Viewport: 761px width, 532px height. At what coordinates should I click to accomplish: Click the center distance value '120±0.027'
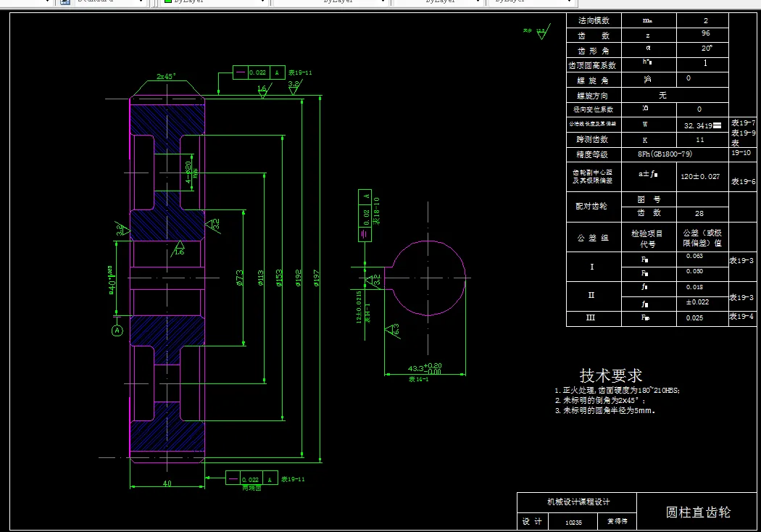point(700,177)
